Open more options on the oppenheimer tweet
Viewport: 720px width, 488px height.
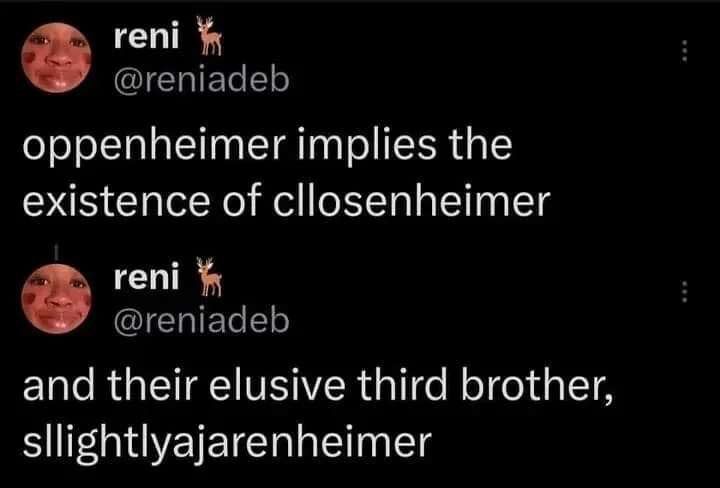point(684,50)
